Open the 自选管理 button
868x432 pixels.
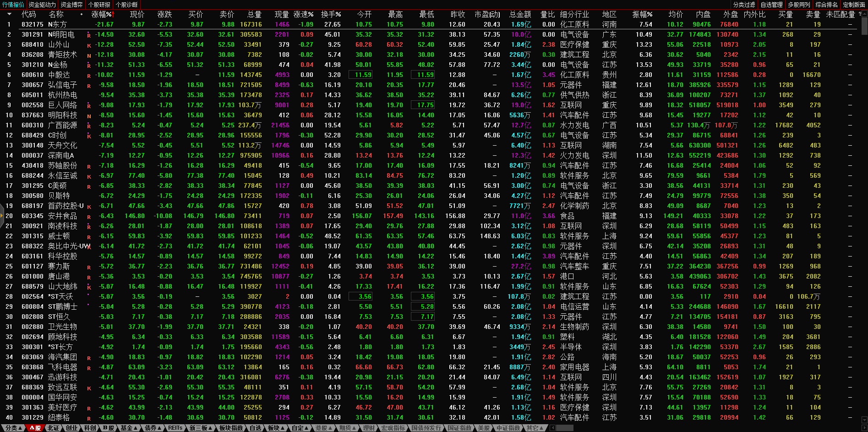tap(771, 5)
